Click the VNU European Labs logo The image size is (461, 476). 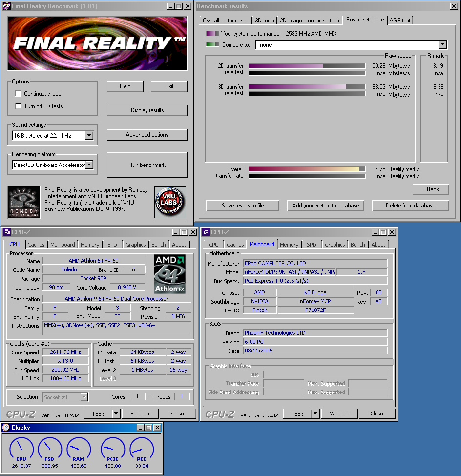(170, 203)
